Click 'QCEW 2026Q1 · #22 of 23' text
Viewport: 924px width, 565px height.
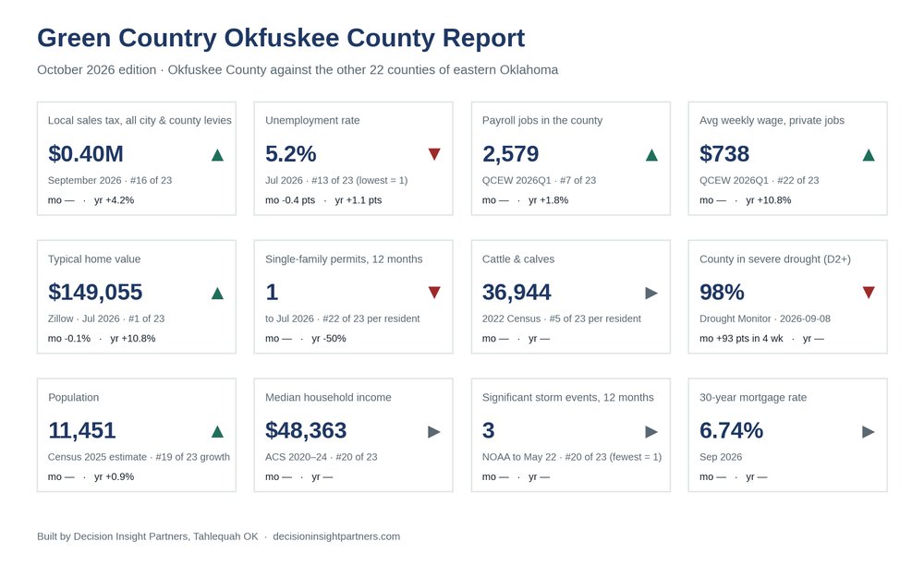[x=759, y=180]
